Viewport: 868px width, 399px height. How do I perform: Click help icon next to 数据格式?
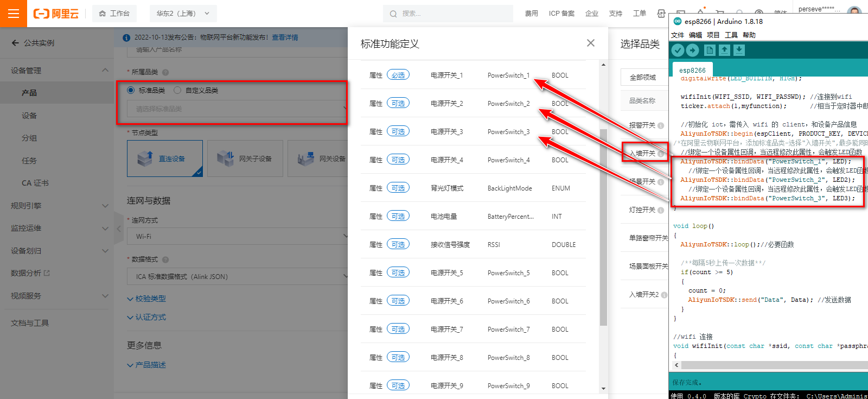point(165,259)
